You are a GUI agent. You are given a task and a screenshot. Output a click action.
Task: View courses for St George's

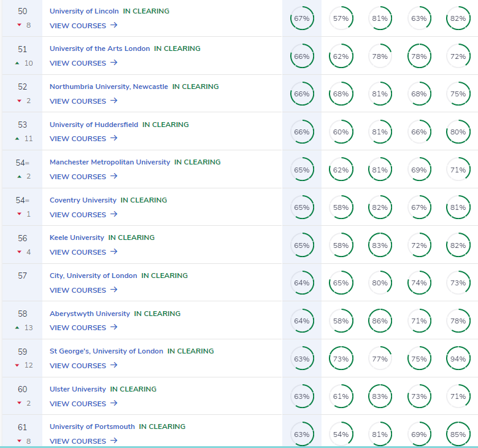tap(83, 366)
